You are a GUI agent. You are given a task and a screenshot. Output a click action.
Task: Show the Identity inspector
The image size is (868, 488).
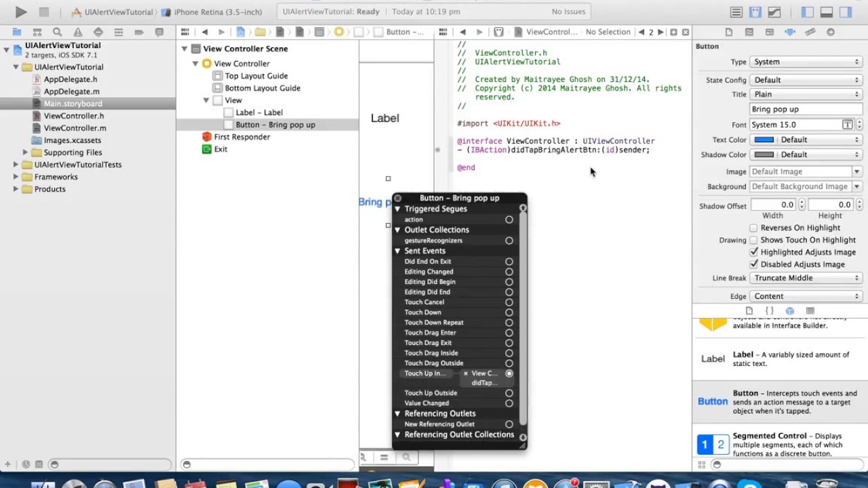770,32
